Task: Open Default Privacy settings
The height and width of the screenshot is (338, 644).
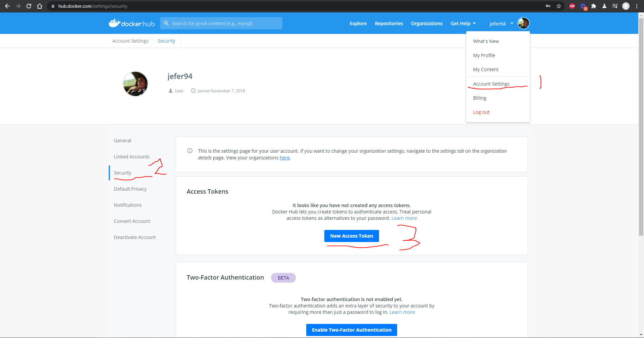Action: [130, 189]
